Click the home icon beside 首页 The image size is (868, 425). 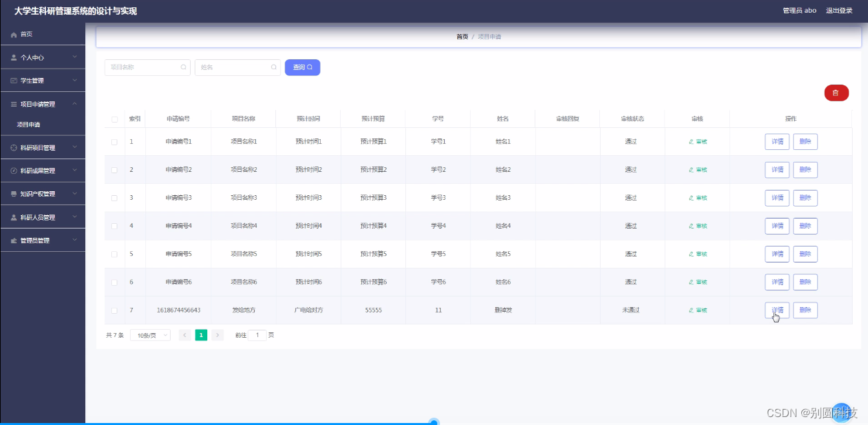(x=12, y=34)
